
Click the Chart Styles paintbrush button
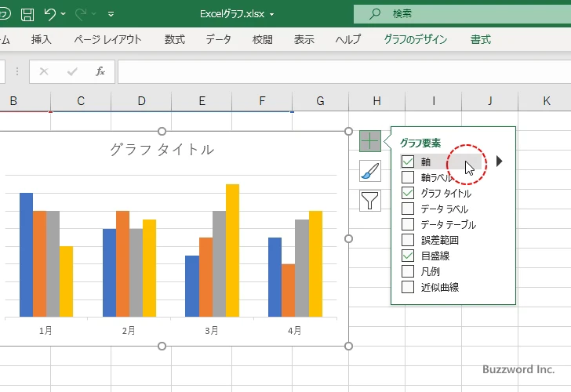click(370, 171)
